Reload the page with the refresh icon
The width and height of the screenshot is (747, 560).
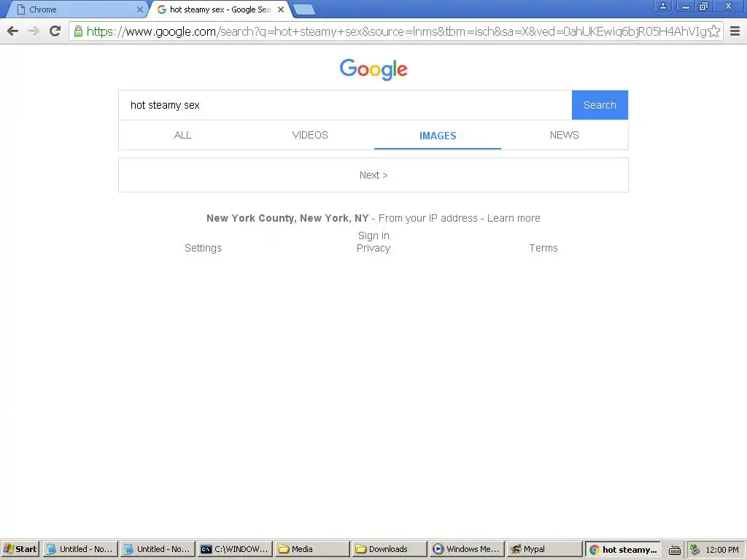coord(55,31)
